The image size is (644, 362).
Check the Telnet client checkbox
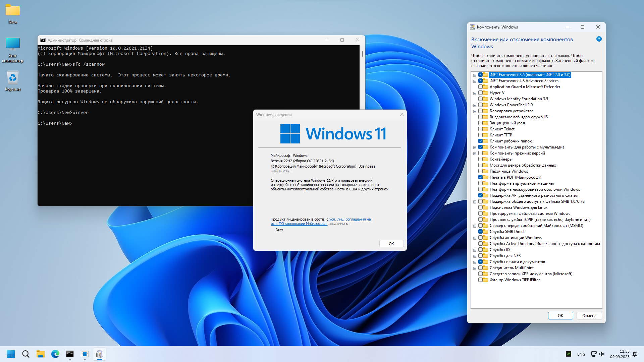tap(480, 129)
